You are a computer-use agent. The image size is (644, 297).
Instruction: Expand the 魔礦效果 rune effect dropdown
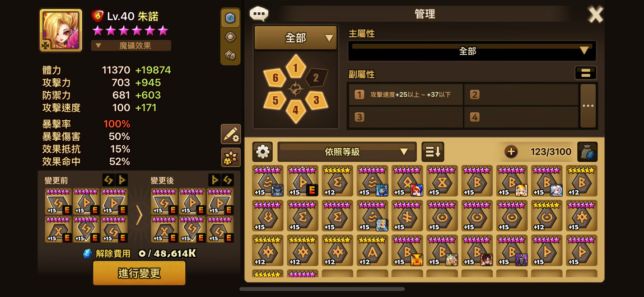(x=131, y=45)
